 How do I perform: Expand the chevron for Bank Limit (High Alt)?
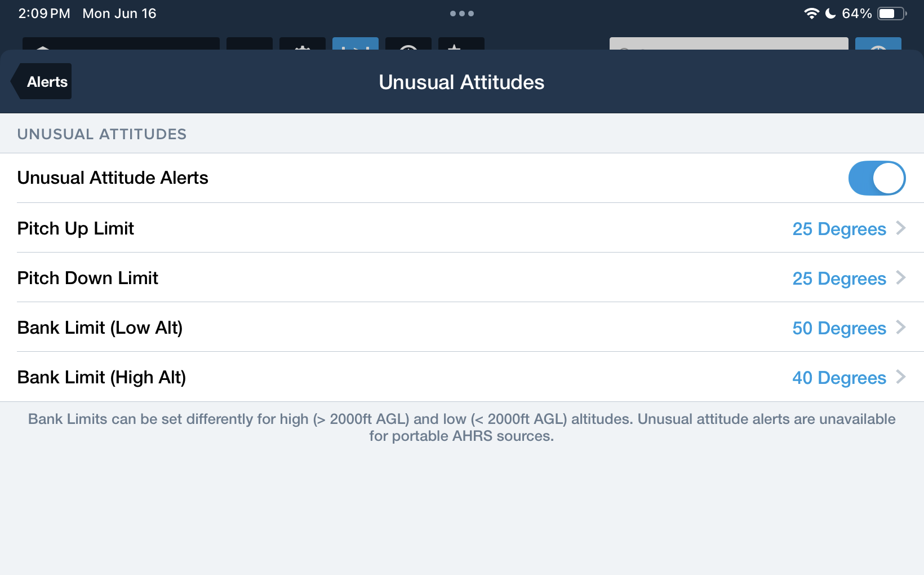[x=901, y=377]
